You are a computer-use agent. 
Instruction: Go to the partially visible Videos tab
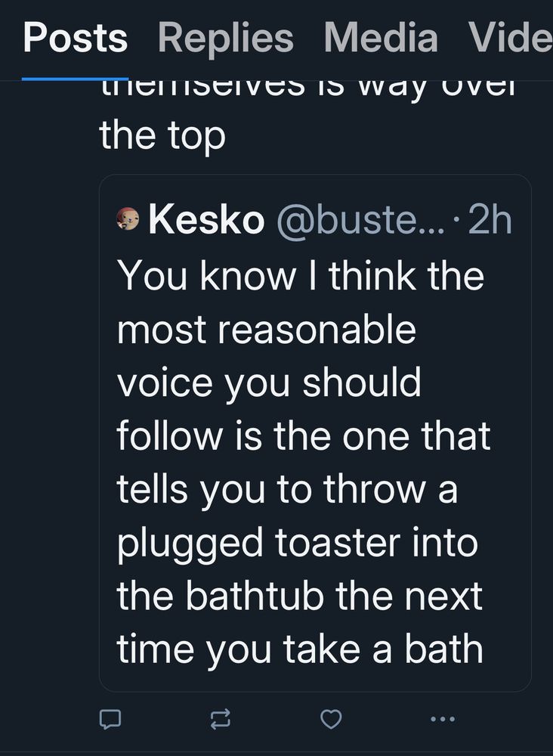(x=510, y=38)
